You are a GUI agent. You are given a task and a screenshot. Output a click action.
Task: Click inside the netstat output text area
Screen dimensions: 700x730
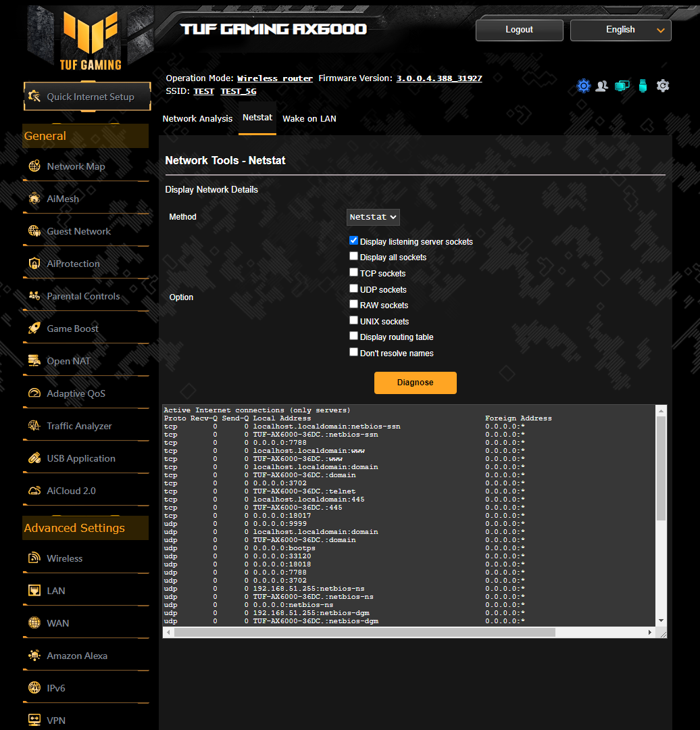409,515
